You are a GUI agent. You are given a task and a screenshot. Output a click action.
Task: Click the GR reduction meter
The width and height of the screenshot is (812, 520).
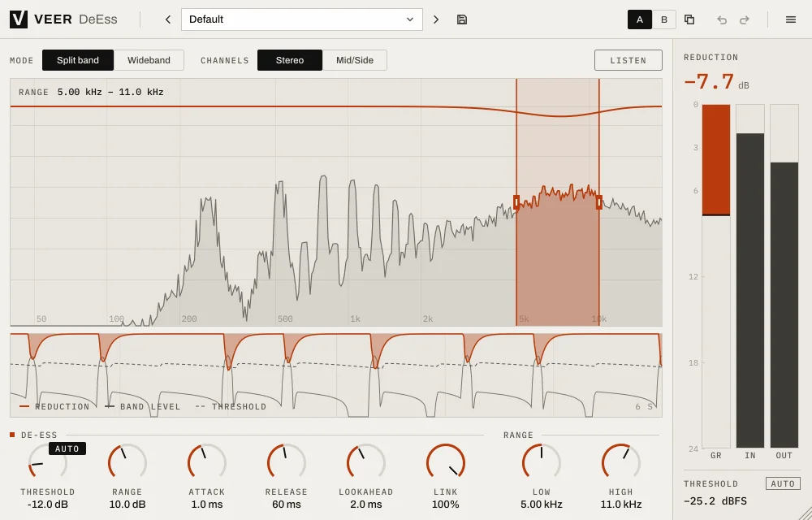click(x=716, y=276)
